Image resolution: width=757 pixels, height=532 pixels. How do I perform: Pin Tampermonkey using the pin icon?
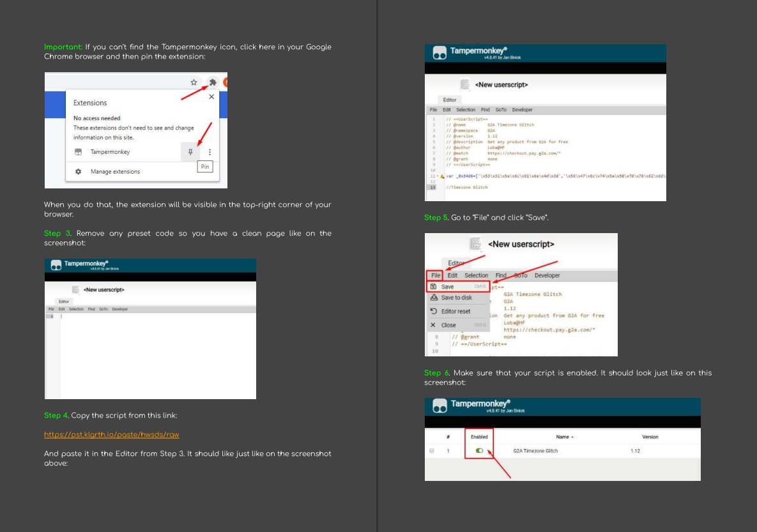click(190, 151)
